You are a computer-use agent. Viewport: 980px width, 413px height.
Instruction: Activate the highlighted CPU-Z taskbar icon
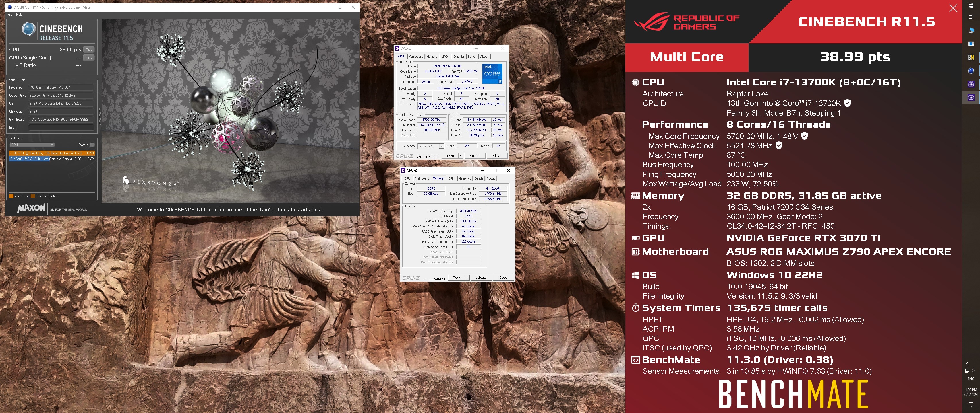pos(971,97)
